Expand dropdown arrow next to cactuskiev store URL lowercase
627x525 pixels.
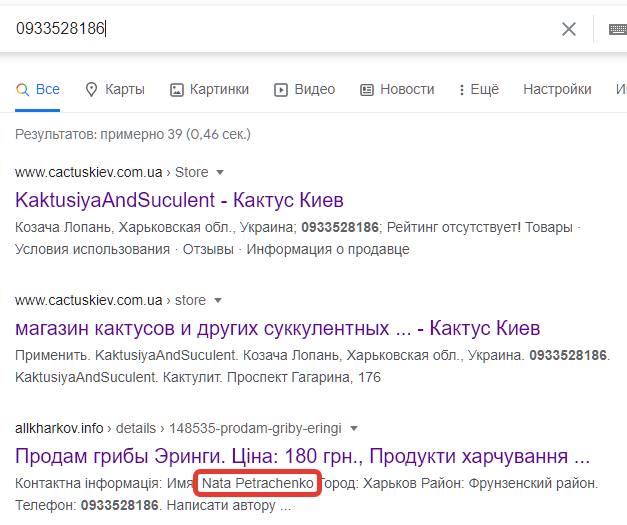point(218,301)
